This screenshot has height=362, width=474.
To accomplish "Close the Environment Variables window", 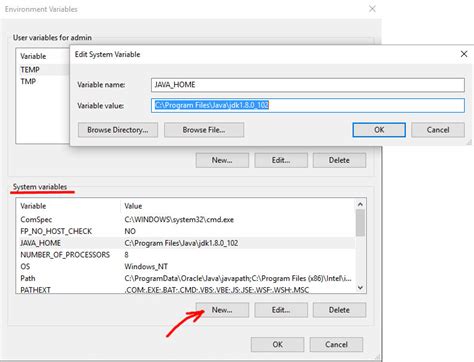I will [x=372, y=9].
